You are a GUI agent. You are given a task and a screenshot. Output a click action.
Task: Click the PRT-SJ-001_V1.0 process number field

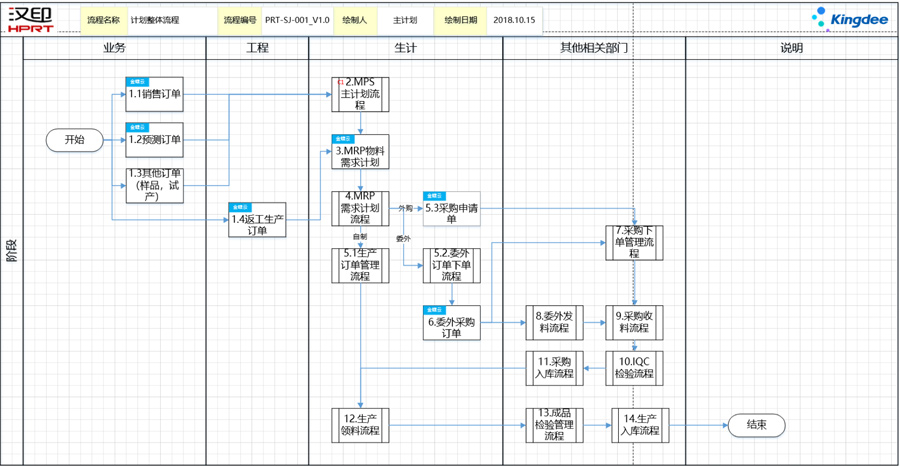coord(297,20)
